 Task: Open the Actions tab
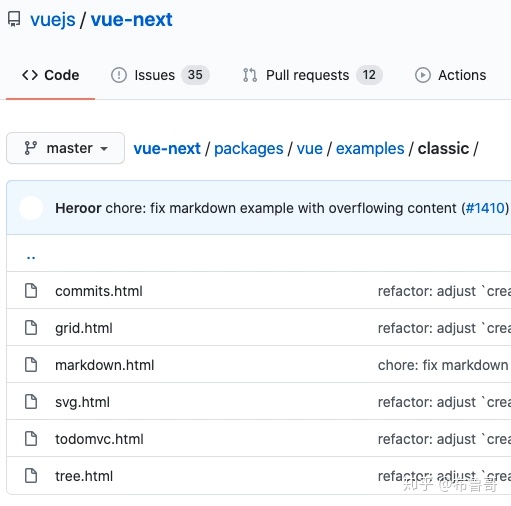(451, 75)
